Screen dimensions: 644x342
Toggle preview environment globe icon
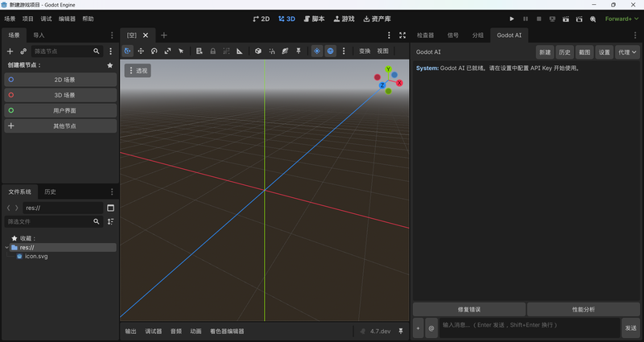[330, 51]
